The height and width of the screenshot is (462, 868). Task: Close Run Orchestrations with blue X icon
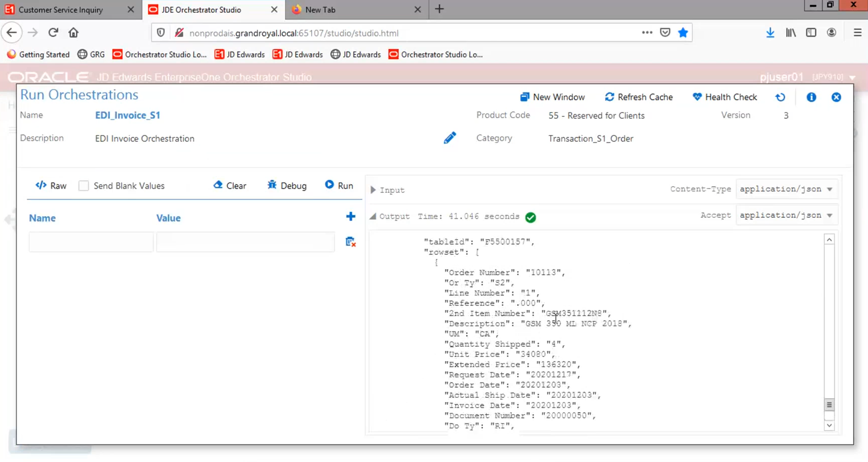[836, 97]
